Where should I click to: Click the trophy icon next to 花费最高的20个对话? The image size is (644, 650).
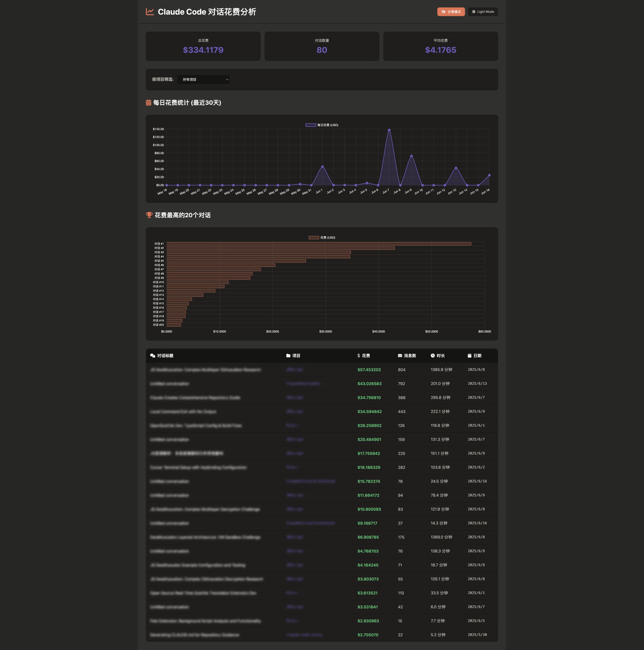(149, 215)
